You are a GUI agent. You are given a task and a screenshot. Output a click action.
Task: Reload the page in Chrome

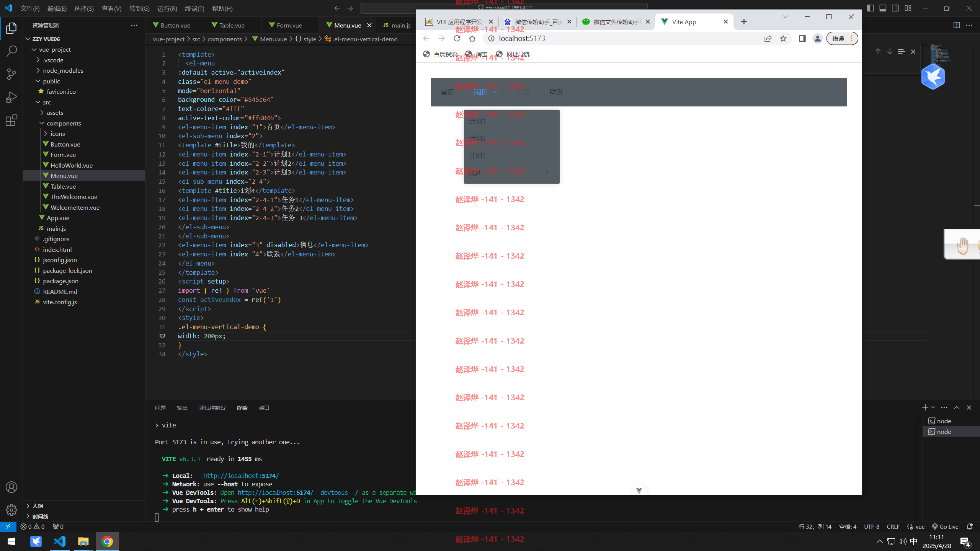click(x=457, y=38)
